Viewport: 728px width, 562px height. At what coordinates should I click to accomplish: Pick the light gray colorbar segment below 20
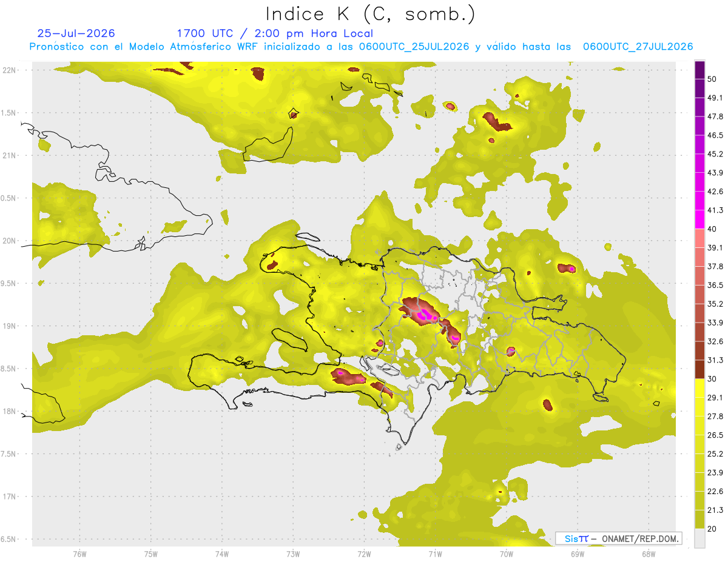pos(699,538)
